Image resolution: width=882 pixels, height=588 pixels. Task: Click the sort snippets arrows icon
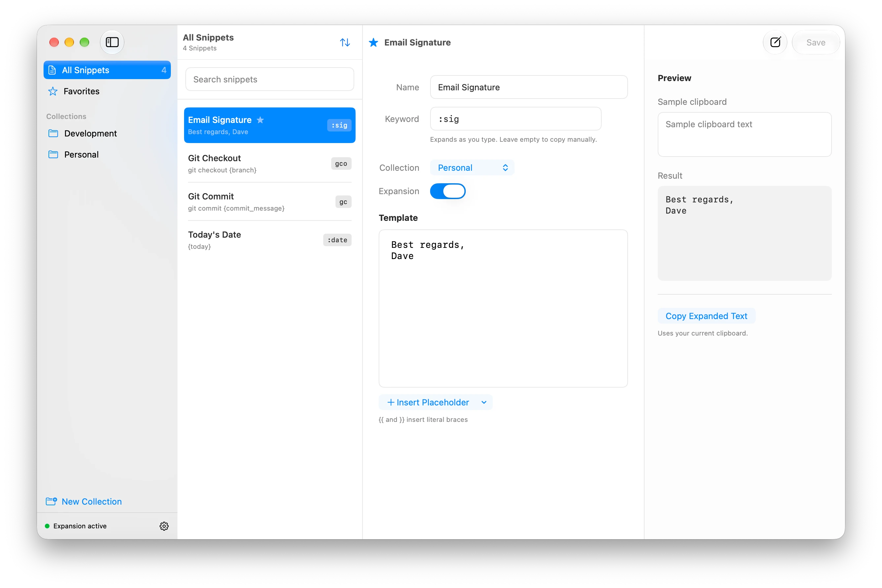pyautogui.click(x=345, y=43)
